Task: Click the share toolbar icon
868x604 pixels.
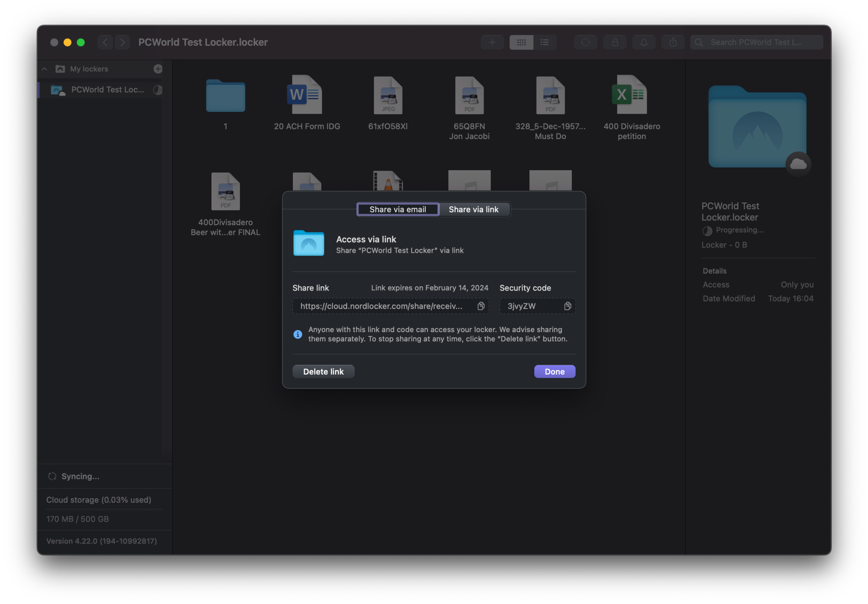Action: 673,42
